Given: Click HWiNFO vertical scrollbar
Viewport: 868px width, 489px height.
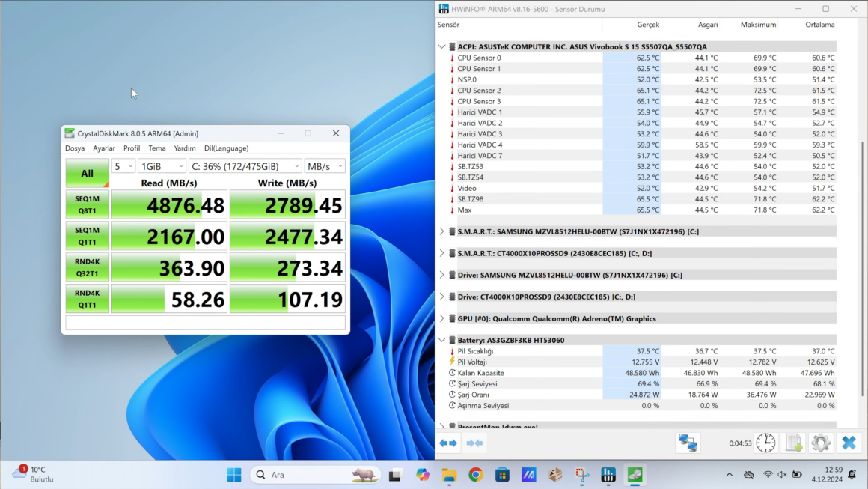Looking at the screenshot, I should (x=863, y=268).
